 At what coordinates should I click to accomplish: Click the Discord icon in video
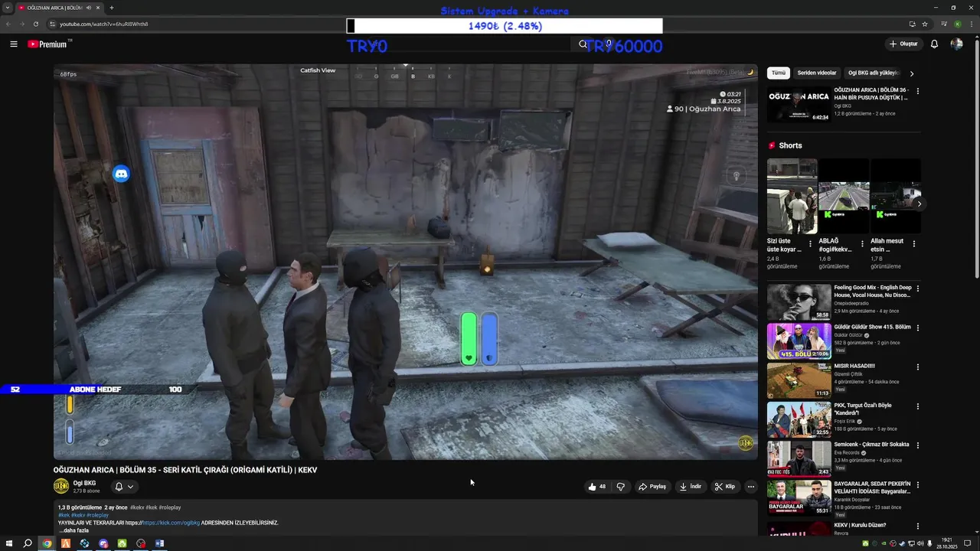pos(121,174)
